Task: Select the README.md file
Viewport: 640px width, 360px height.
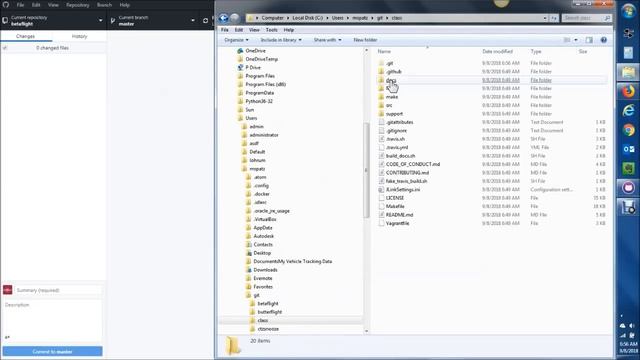Action: (x=399, y=215)
